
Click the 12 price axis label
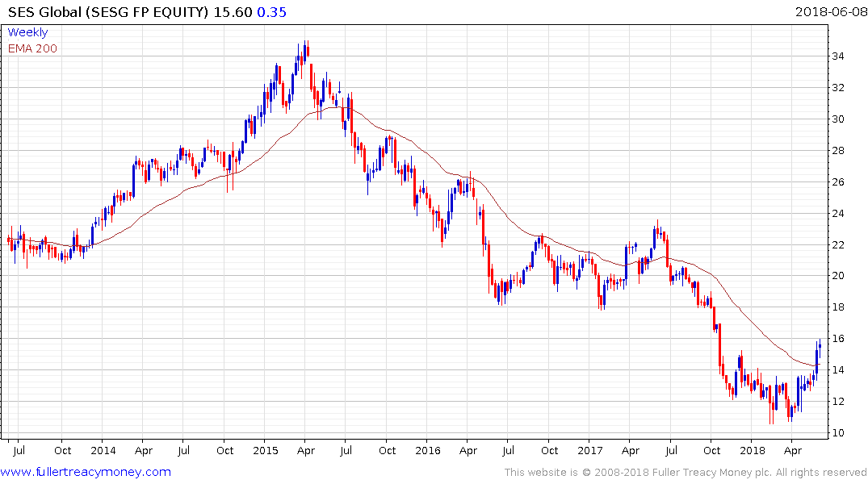837,402
